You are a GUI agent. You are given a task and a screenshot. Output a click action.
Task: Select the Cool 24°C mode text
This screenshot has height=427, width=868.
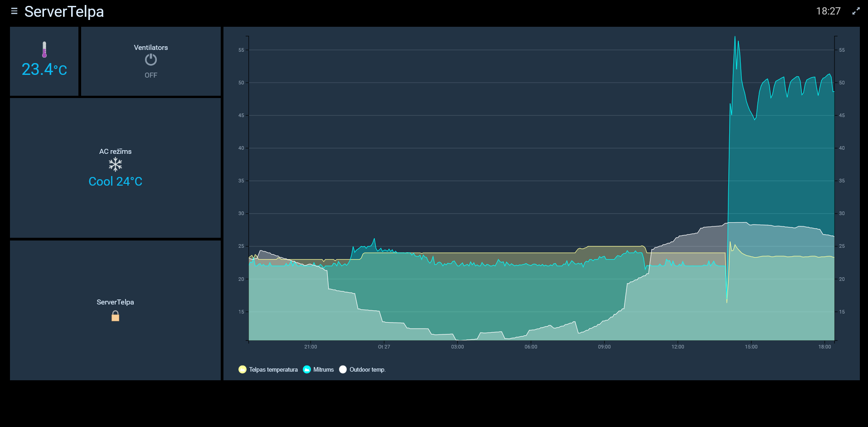[x=116, y=182]
